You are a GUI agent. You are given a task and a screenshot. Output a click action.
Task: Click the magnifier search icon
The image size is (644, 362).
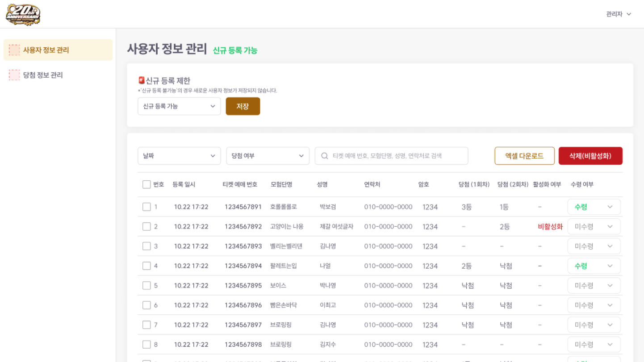pos(325,156)
